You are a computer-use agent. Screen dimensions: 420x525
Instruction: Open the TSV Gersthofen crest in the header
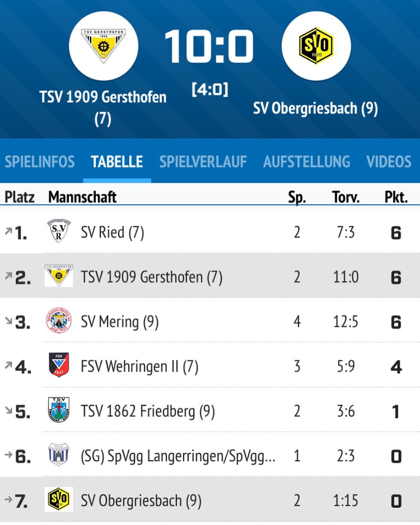click(104, 45)
